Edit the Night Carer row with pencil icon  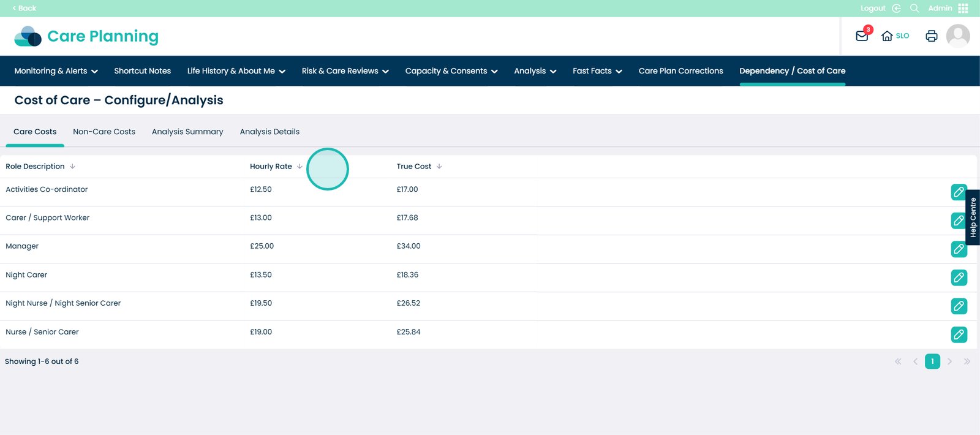959,278
